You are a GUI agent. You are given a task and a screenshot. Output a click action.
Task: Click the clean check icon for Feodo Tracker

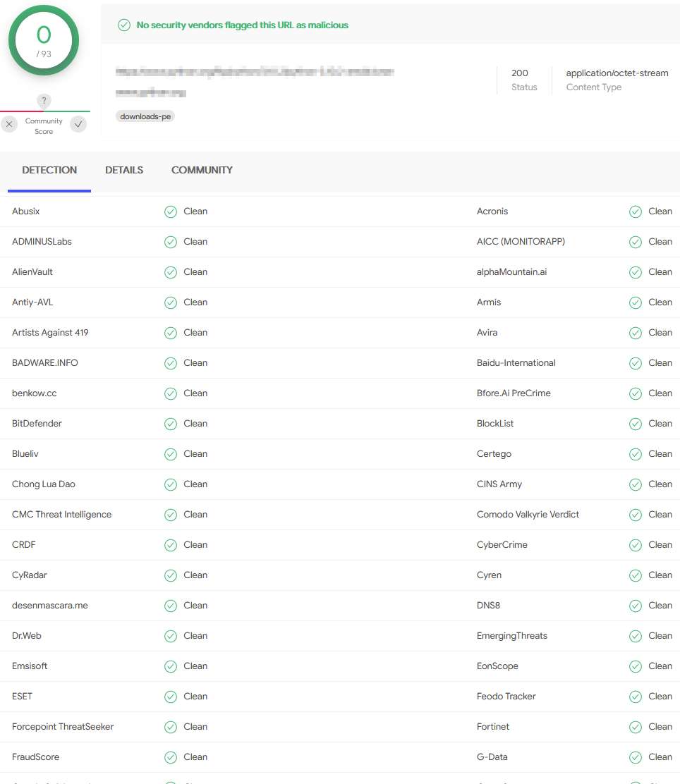tap(636, 697)
